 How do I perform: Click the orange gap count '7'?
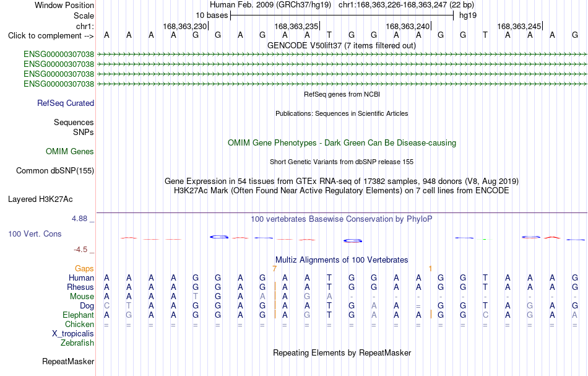click(274, 269)
